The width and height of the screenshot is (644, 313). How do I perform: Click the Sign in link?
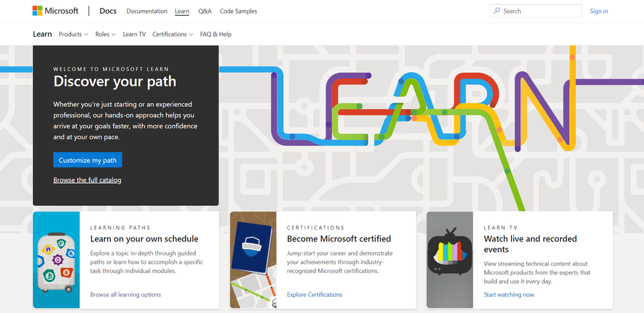click(x=599, y=11)
